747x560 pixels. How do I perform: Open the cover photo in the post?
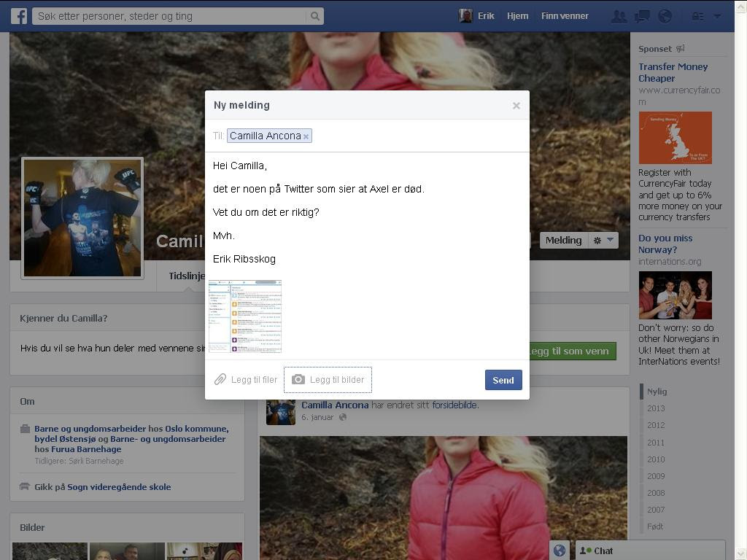click(x=443, y=497)
